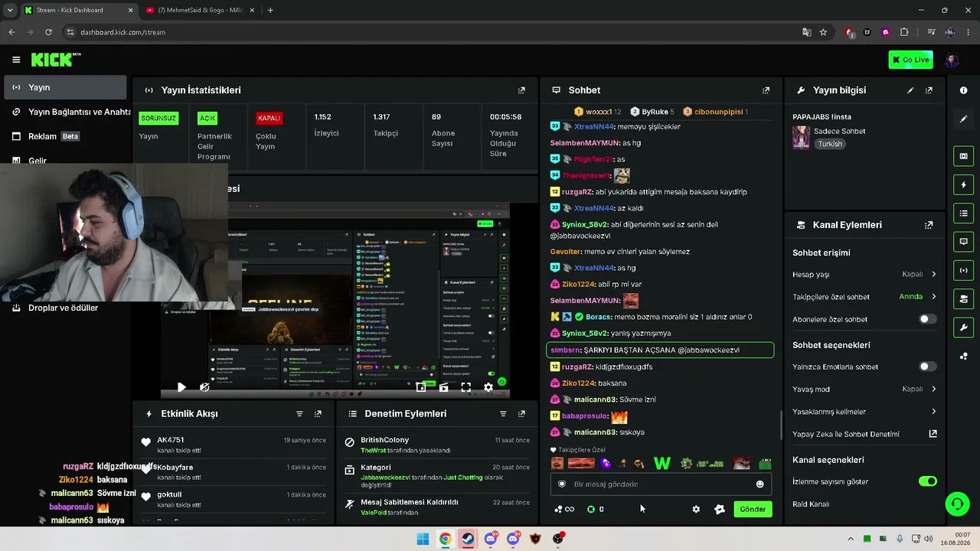The image size is (980, 551).
Task: Open Etkinlik Akışı filter menu
Action: coord(299,414)
